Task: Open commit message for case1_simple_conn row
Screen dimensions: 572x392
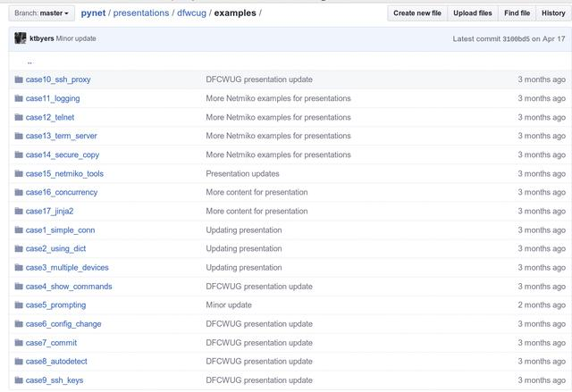Action: (x=244, y=230)
